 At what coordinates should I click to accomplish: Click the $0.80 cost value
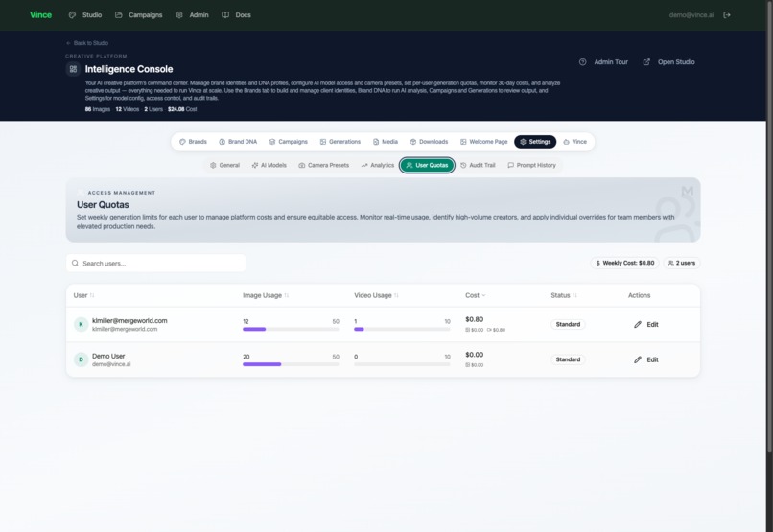[474, 320]
